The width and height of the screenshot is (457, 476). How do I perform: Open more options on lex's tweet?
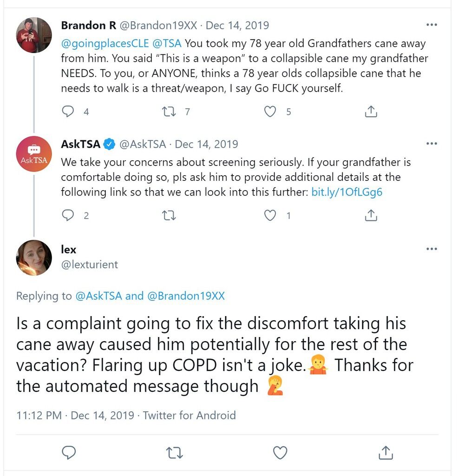(431, 249)
